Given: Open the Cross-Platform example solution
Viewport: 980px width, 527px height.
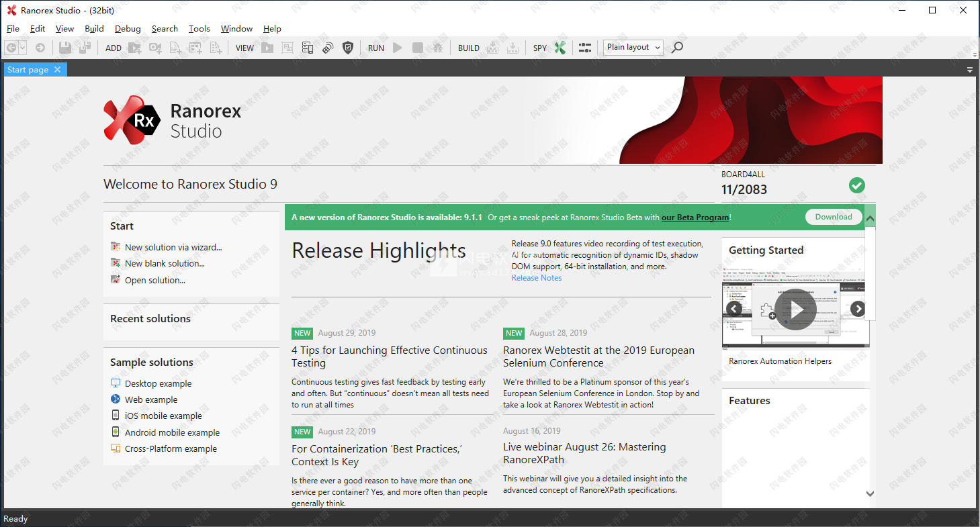Looking at the screenshot, I should click(171, 448).
